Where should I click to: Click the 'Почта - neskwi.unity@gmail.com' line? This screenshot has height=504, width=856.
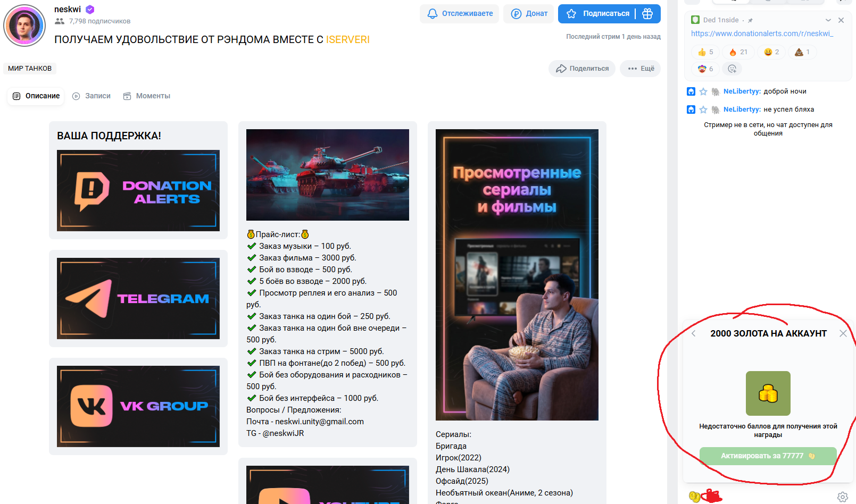(305, 422)
